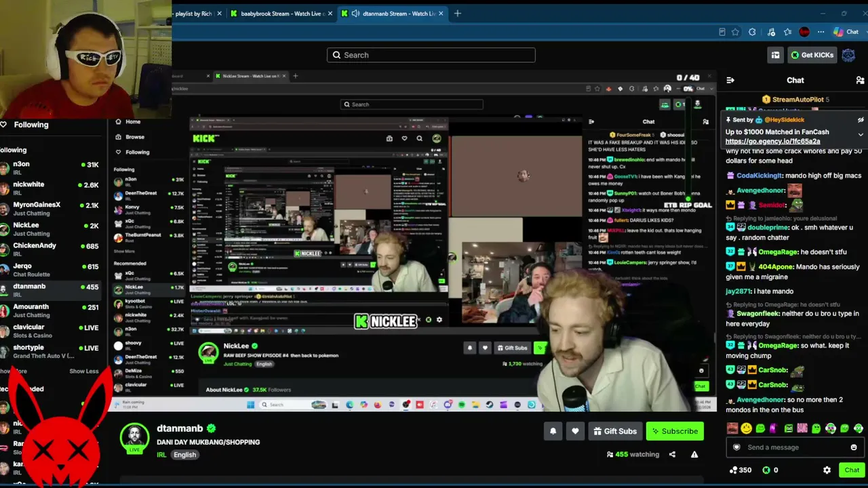Send message with green Chat button
The width and height of the screenshot is (868, 488).
click(x=852, y=470)
